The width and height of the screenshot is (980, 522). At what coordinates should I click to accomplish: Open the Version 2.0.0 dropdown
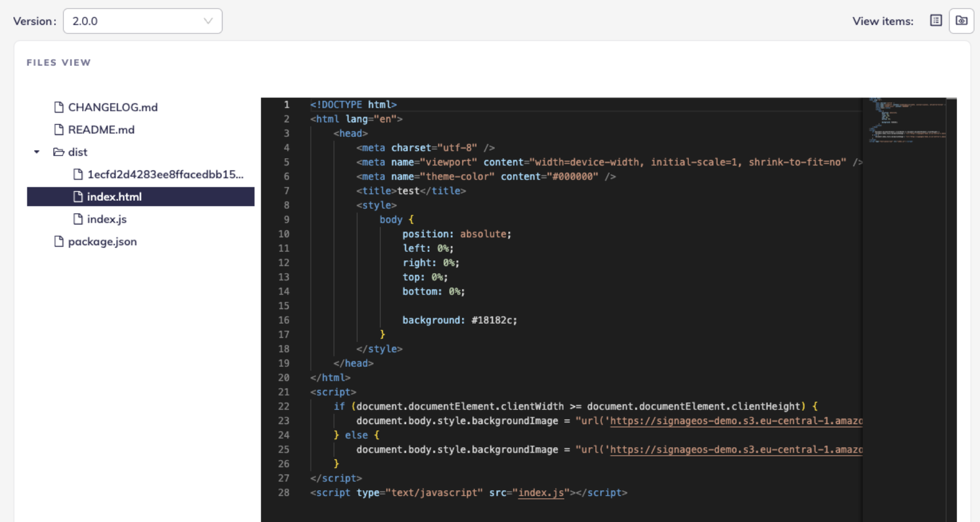click(142, 21)
